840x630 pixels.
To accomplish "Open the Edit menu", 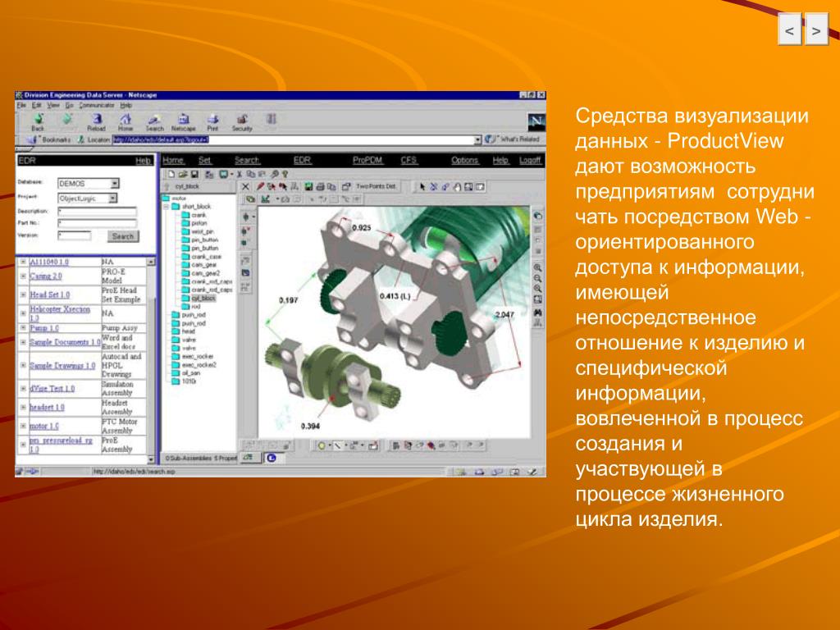I will [36, 106].
